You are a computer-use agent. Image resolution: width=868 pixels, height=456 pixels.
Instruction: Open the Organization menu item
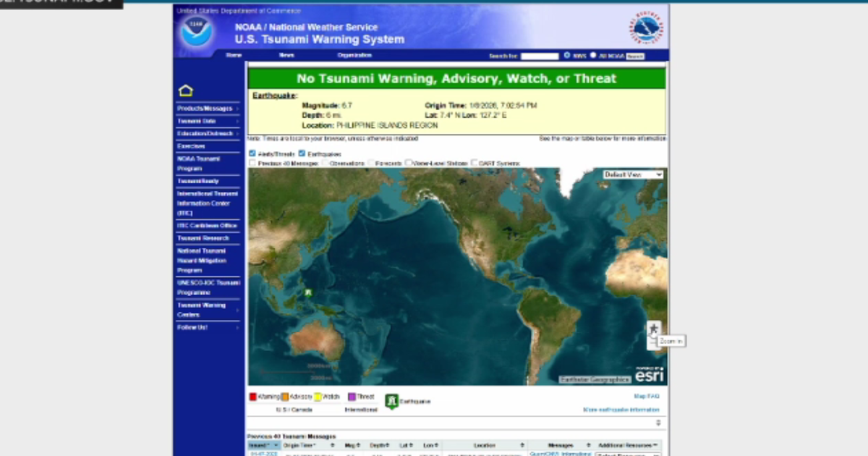tap(354, 55)
